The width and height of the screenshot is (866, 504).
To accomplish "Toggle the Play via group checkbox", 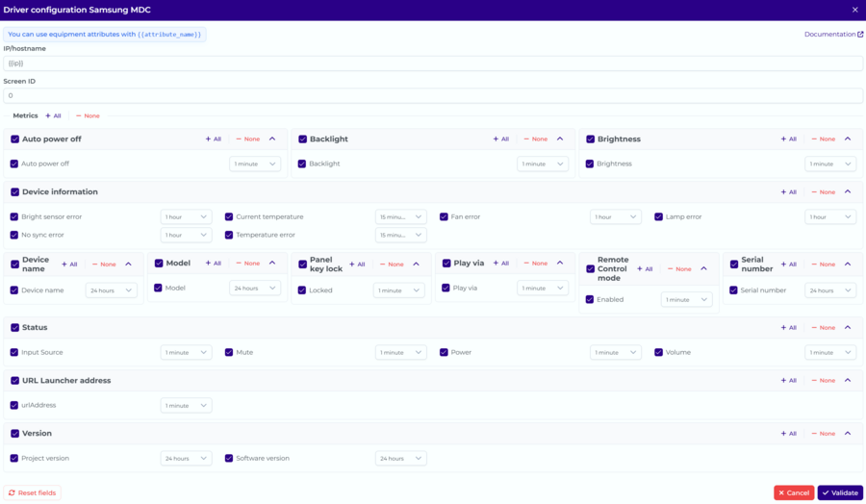I will tap(446, 264).
